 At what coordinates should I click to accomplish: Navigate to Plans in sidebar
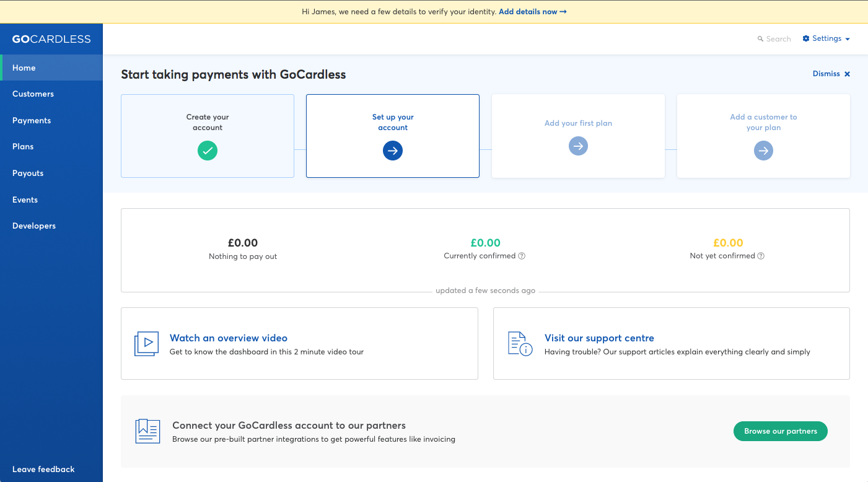[51, 147]
